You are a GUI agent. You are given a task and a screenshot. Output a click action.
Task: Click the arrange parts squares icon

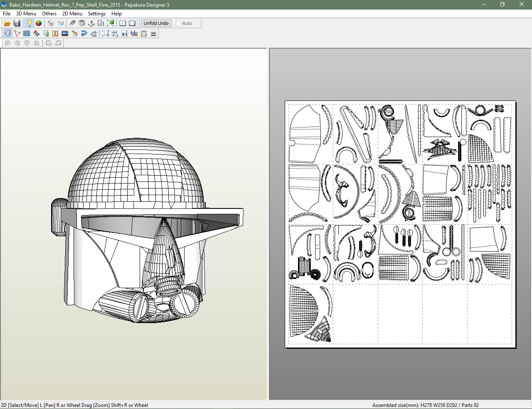(x=115, y=33)
